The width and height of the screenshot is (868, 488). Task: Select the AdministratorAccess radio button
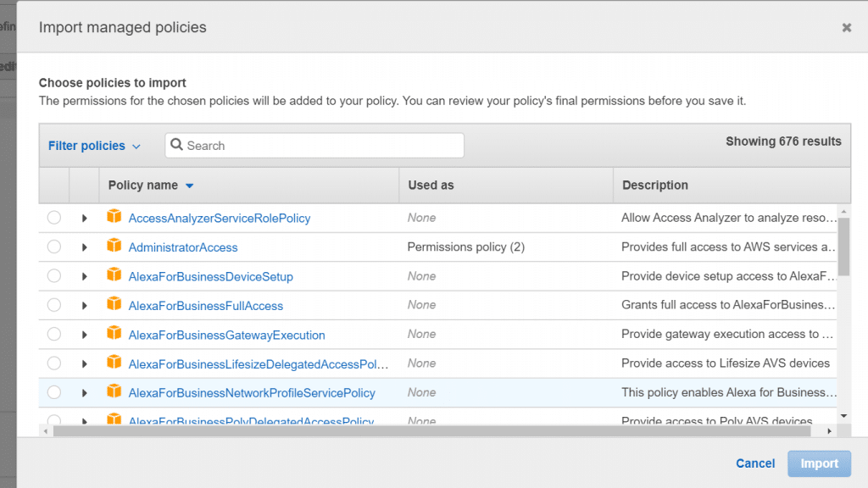coord(54,247)
